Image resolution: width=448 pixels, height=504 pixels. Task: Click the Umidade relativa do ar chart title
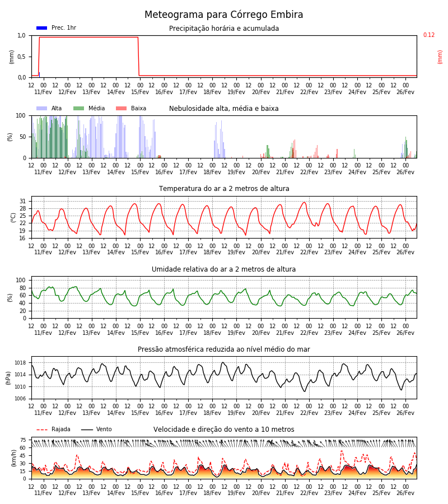coord(223,269)
